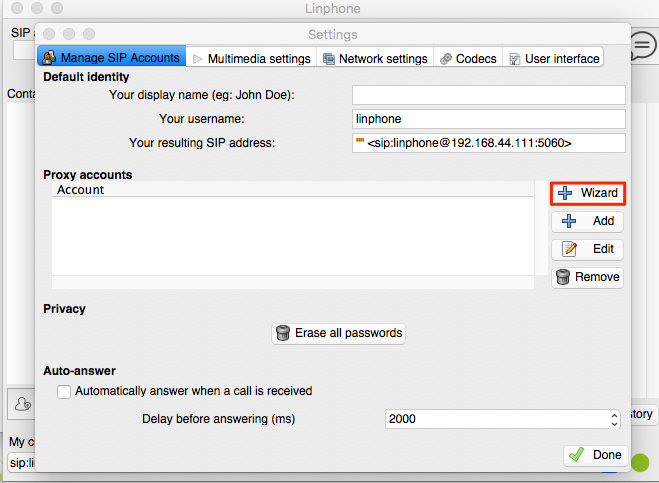659x483 pixels.
Task: Click the Network settings tab icon
Action: click(x=329, y=59)
